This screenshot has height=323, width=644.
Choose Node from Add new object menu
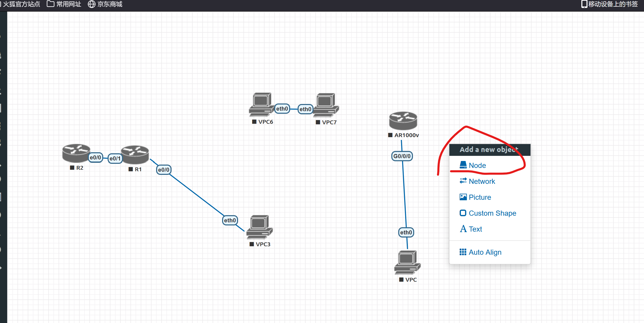477,165
